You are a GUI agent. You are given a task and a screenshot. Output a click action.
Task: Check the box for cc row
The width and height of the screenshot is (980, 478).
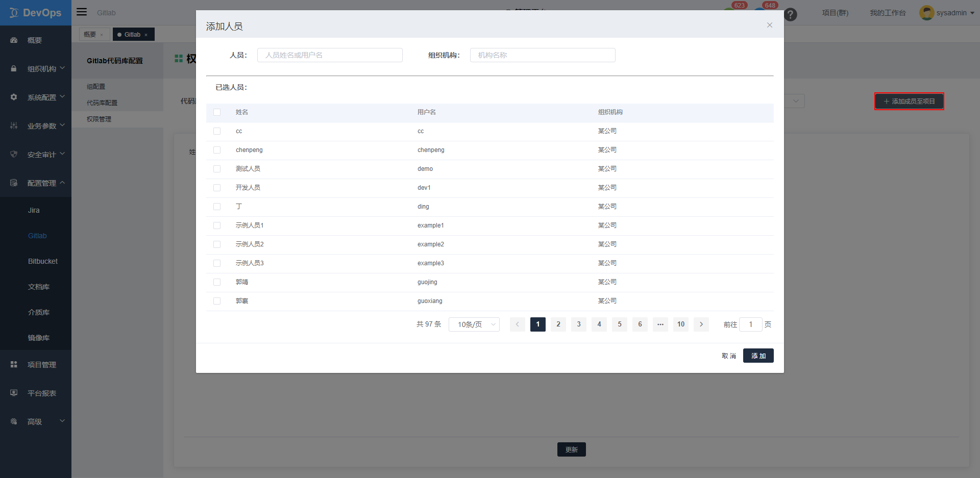pyautogui.click(x=217, y=131)
